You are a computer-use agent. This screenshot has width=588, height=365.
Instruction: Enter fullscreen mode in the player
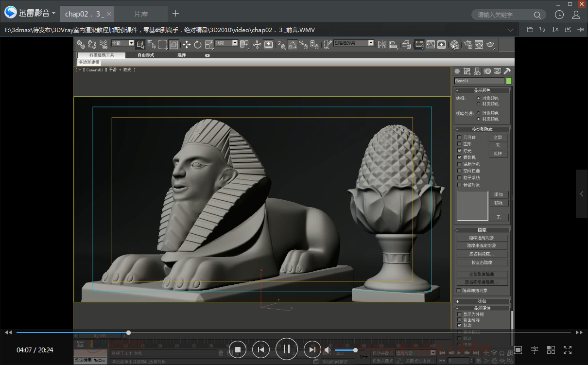point(568,349)
